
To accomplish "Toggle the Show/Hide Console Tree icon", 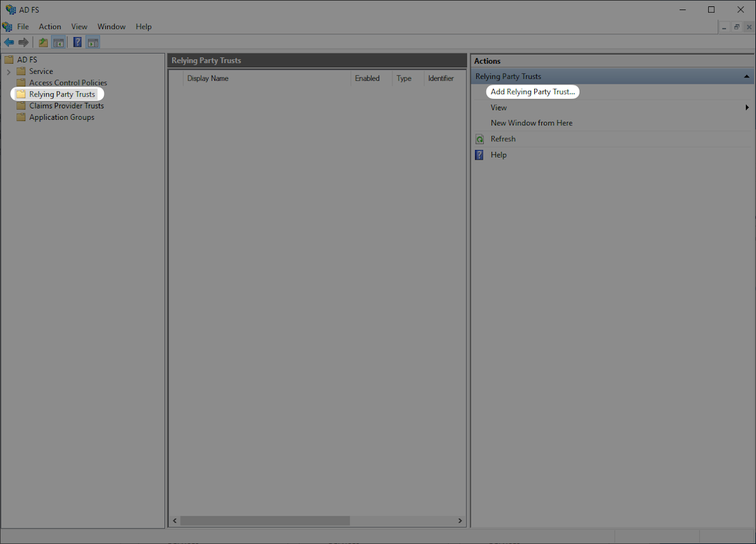I will pos(59,42).
